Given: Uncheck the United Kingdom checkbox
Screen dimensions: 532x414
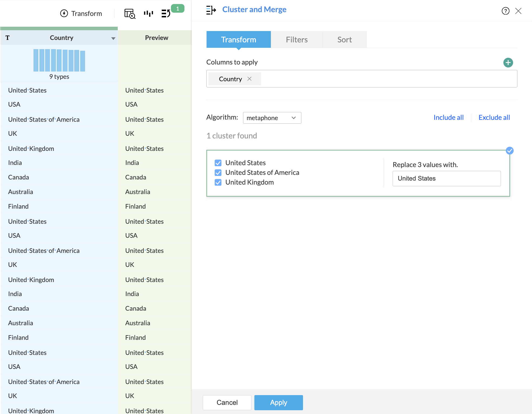Looking at the screenshot, I should (218, 182).
